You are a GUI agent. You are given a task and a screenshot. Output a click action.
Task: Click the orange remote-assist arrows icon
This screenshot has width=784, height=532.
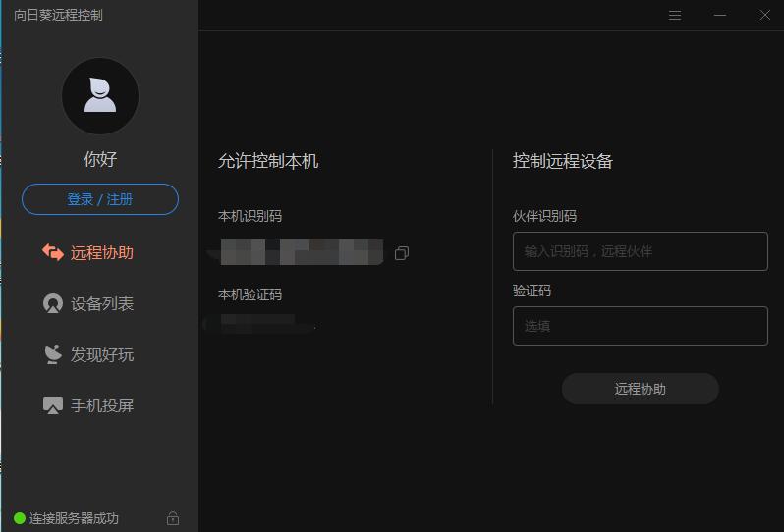click(52, 252)
